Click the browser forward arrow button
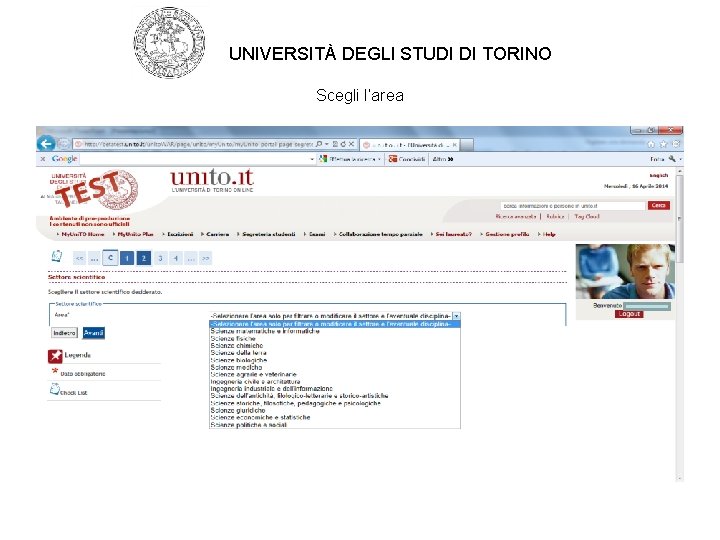 pyautogui.click(x=63, y=144)
